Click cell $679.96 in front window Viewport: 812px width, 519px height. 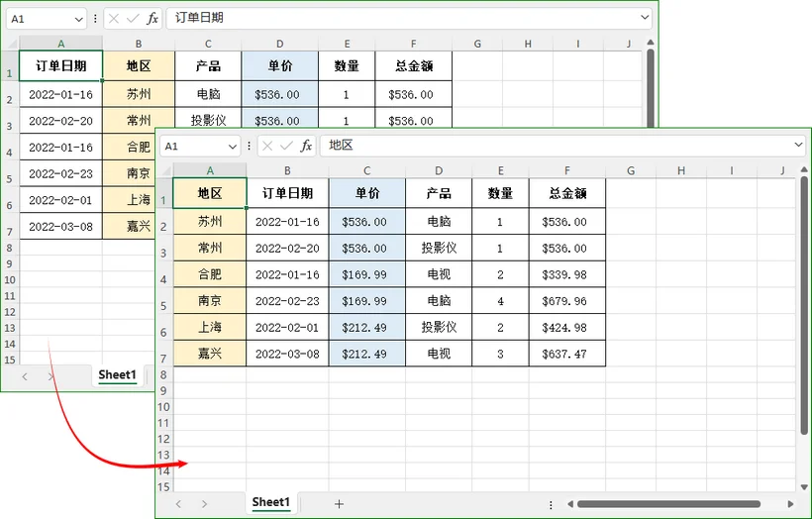[567, 301]
